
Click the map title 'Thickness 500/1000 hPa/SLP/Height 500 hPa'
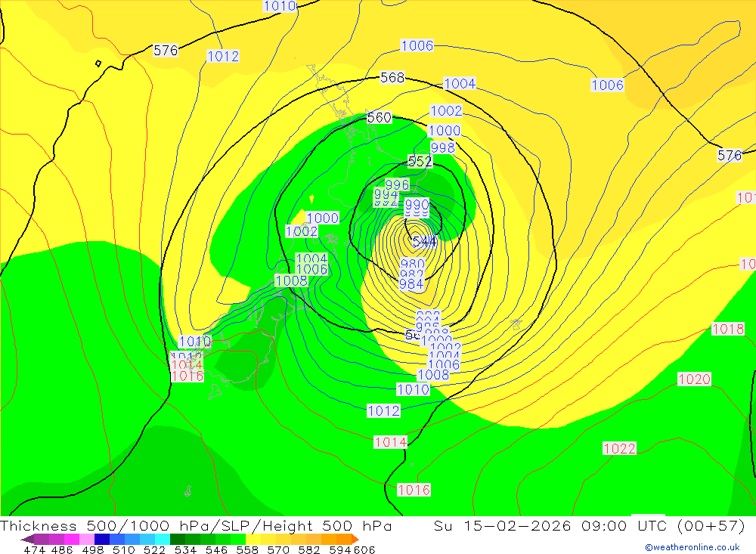(196, 525)
